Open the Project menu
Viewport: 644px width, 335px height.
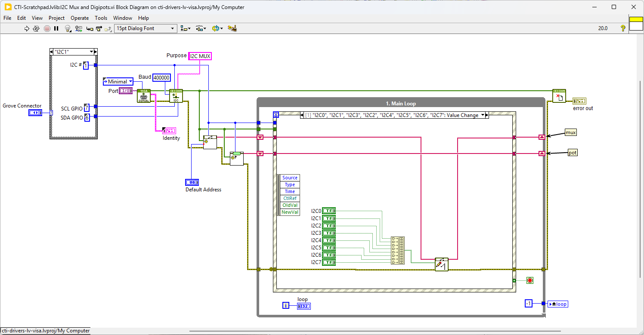pyautogui.click(x=56, y=18)
